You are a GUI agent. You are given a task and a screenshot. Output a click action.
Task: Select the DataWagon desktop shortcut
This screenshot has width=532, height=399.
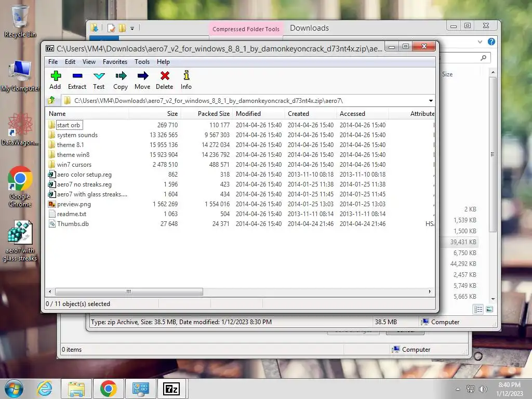point(20,129)
